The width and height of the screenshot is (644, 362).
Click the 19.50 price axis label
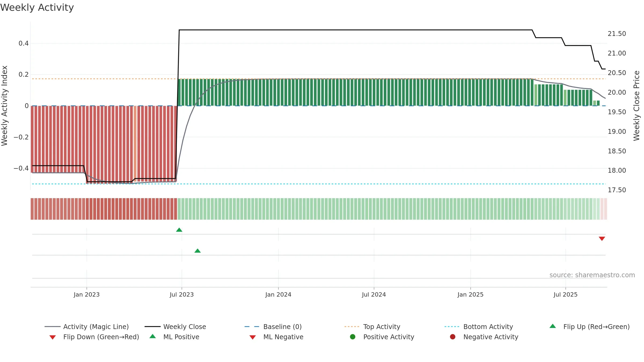(x=617, y=112)
